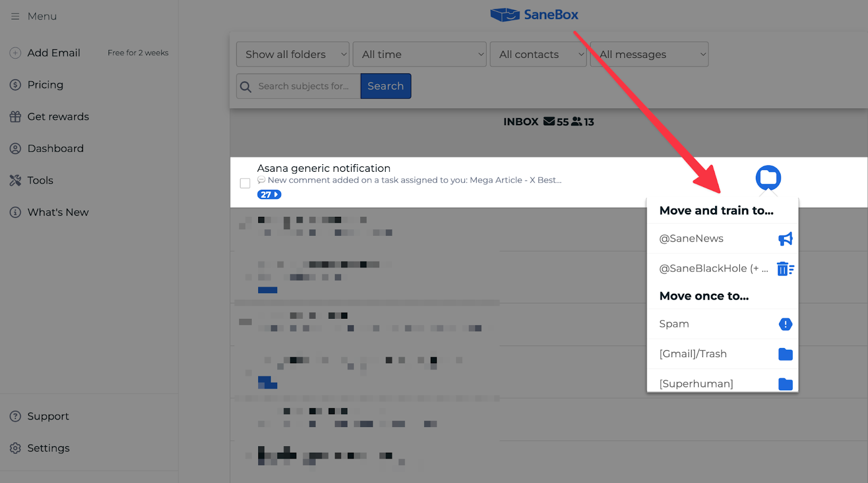Click the Spam warning icon
The width and height of the screenshot is (868, 483).
(786, 324)
